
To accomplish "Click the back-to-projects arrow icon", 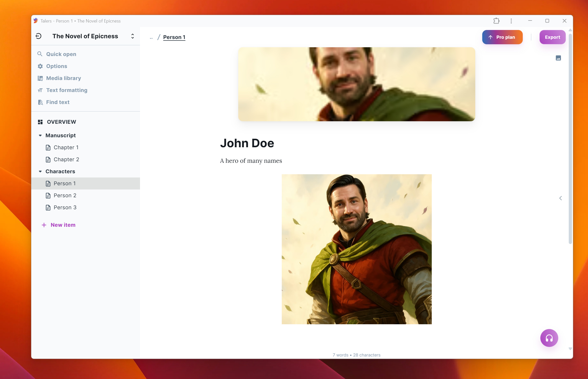I will coord(38,36).
